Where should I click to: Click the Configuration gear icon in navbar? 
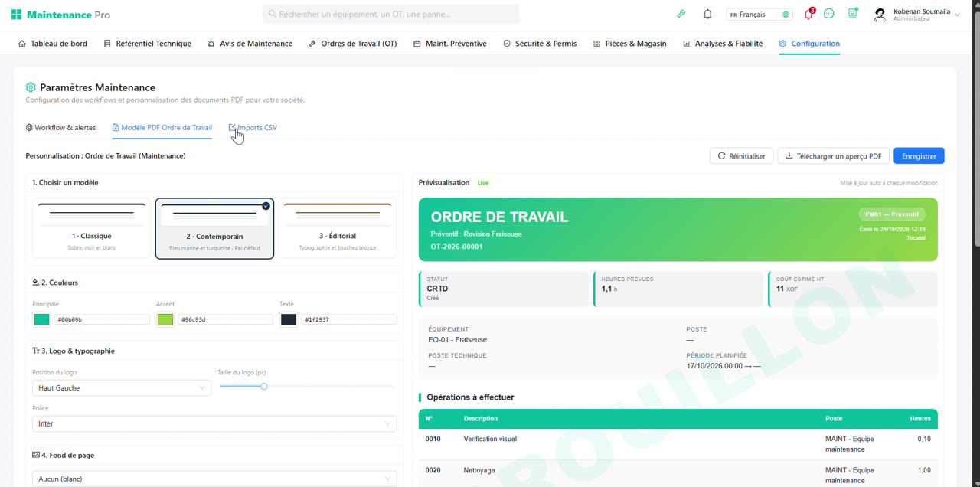click(782, 44)
